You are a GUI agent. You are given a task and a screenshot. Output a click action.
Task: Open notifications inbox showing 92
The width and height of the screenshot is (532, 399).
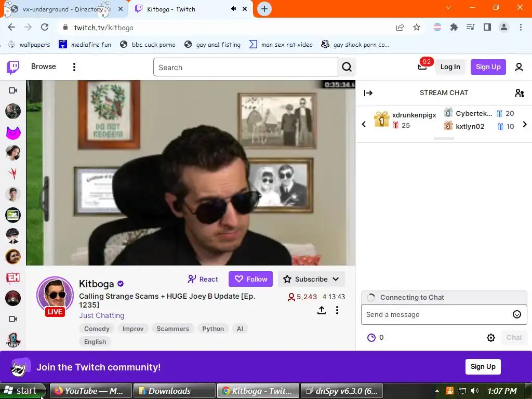click(422, 66)
